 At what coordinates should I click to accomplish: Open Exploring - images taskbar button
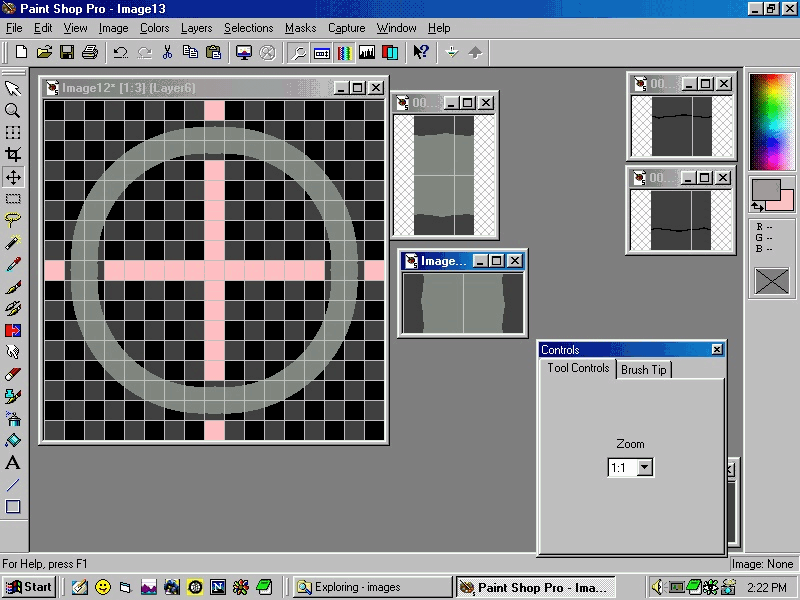click(x=372, y=587)
